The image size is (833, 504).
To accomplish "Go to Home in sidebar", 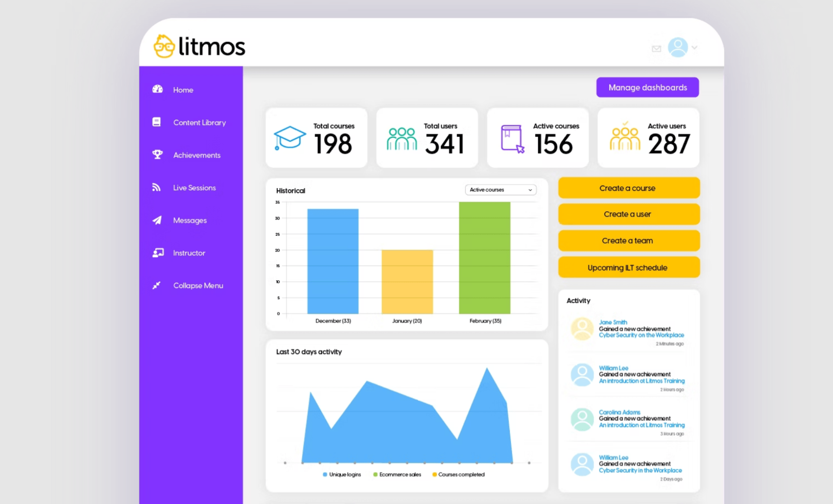I will tap(183, 90).
